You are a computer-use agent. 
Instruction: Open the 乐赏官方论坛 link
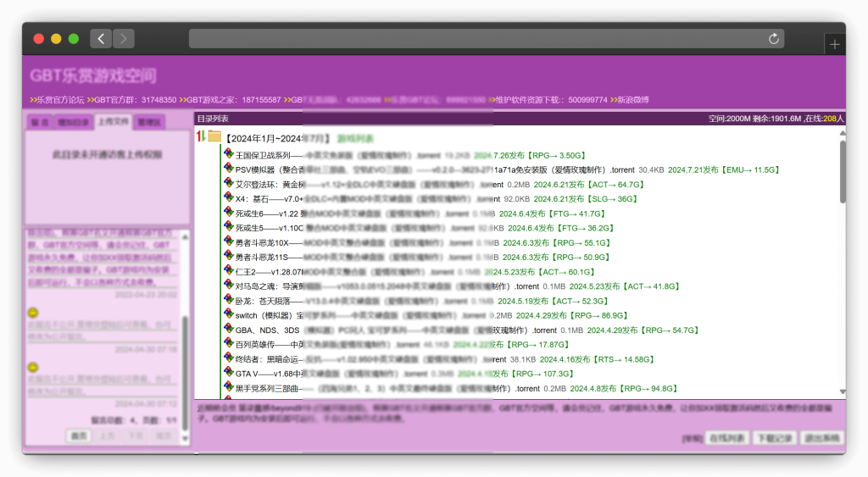61,100
